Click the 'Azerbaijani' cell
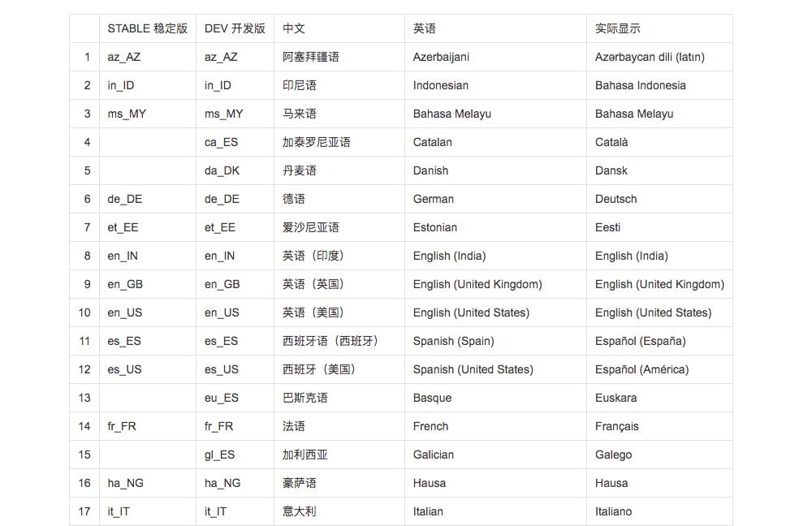Screen dimensions: 812x526 [x=495, y=57]
